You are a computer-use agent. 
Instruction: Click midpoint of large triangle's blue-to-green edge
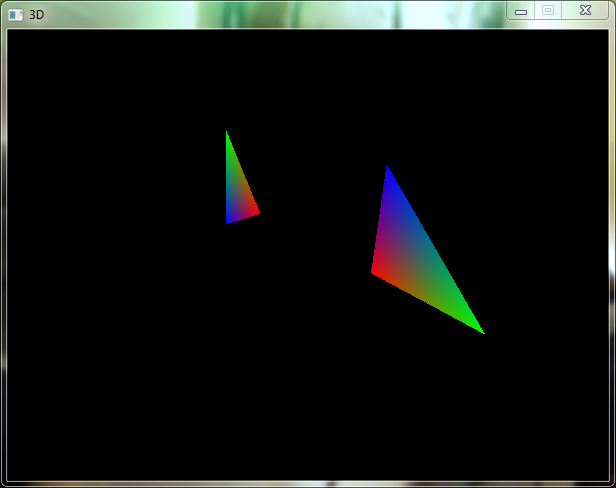coord(434,249)
